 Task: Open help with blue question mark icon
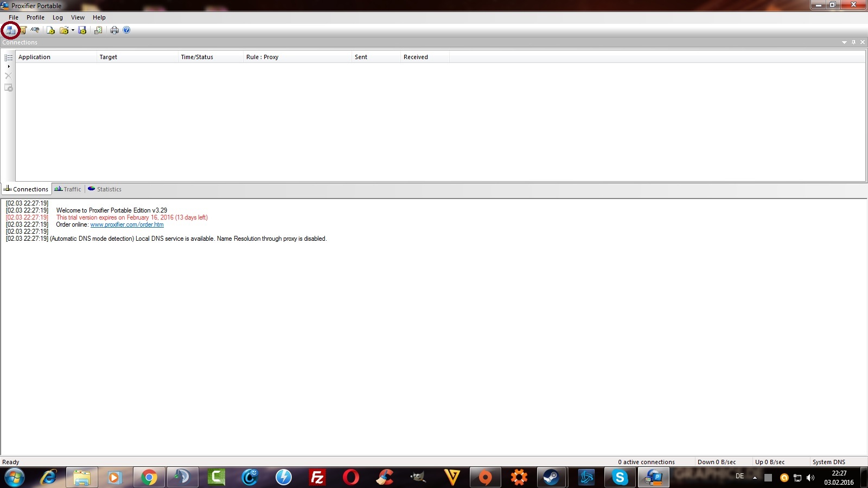(126, 30)
